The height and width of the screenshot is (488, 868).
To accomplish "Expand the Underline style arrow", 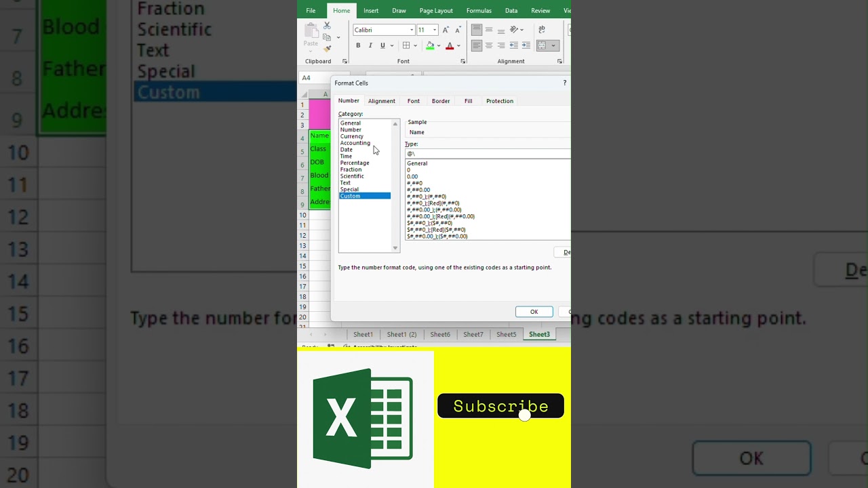I will [392, 46].
